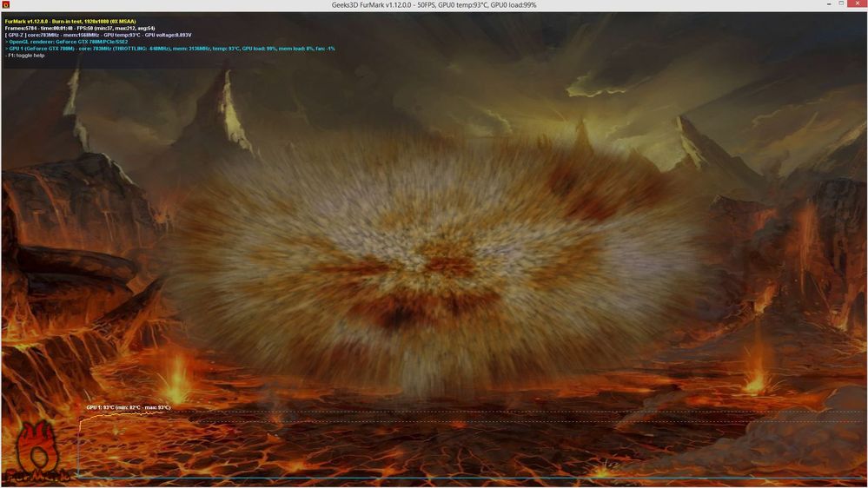The width and height of the screenshot is (868, 488).
Task: Click the 'Frames:5784 - time:00:01:48' stats line
Action: click(x=80, y=28)
